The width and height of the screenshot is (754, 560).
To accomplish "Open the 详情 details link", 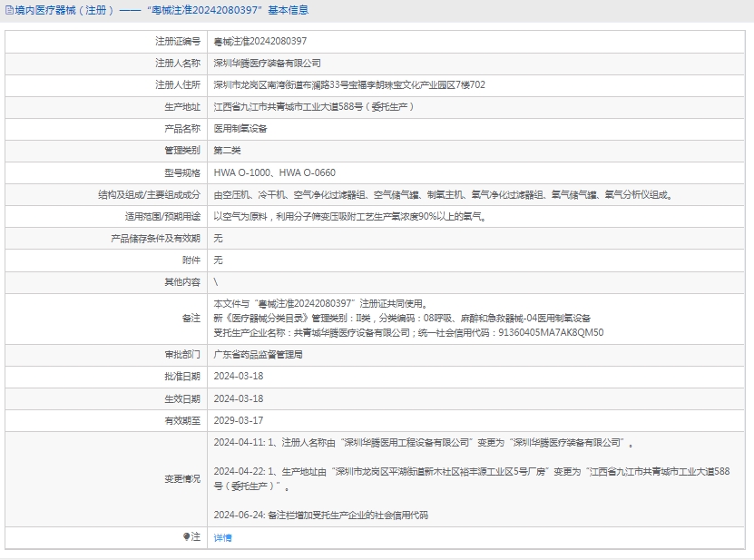I will click(x=222, y=538).
